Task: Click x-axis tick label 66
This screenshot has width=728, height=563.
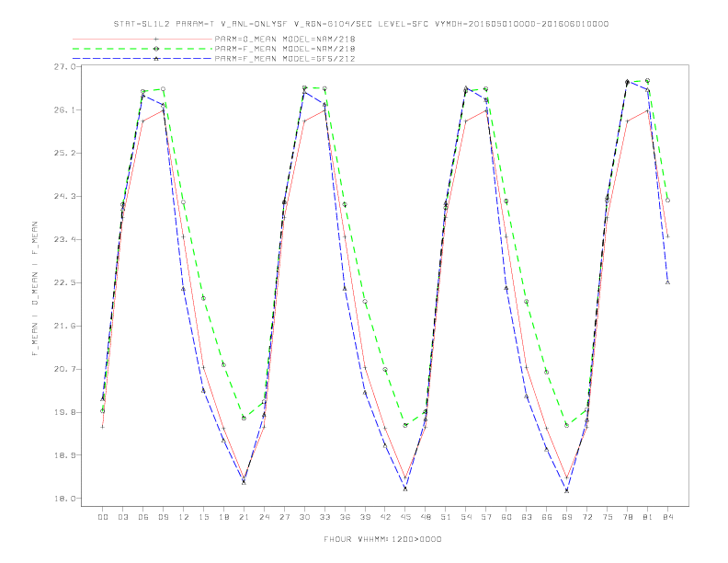Action: 547,517
